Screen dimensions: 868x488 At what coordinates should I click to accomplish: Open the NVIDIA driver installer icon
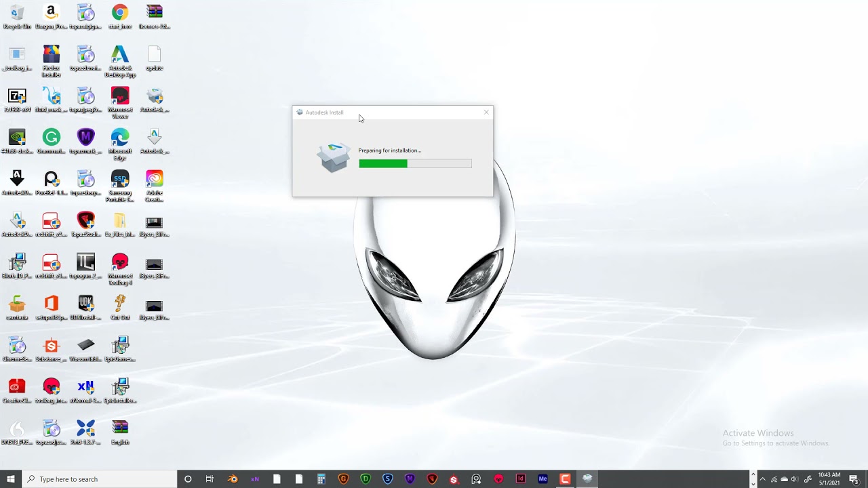tap(17, 140)
